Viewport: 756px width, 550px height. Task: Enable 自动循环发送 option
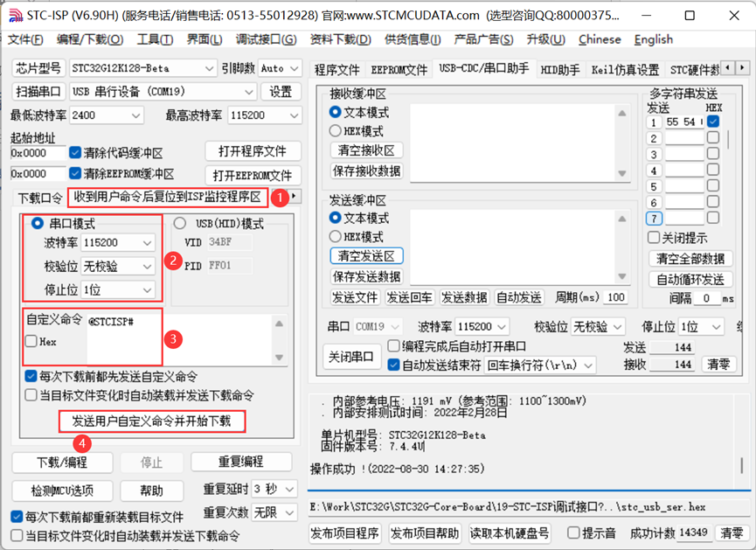click(691, 279)
